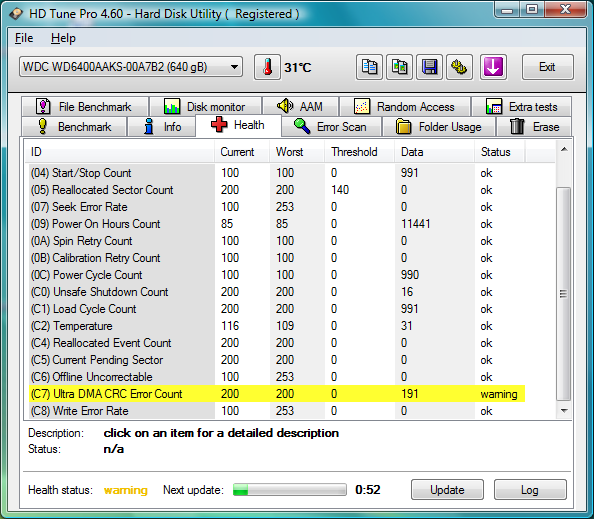Select the (C1) Load Cycle Count row
The width and height of the screenshot is (594, 519).
[277, 309]
